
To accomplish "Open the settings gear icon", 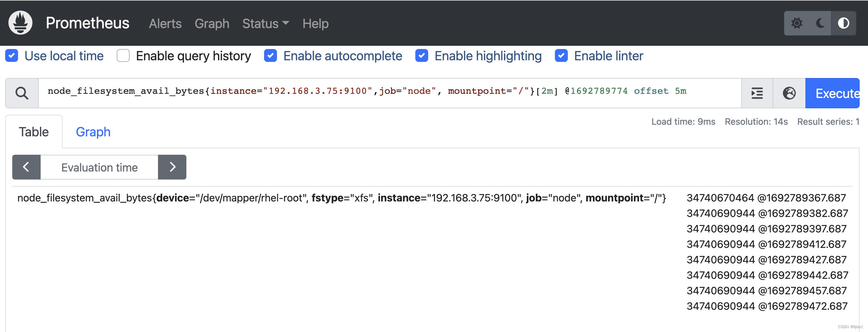I will 797,23.
